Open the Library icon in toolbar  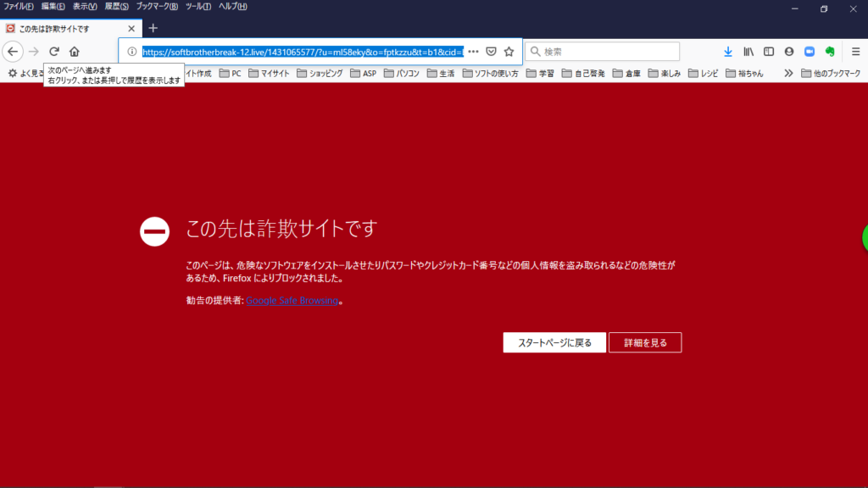tap(748, 52)
